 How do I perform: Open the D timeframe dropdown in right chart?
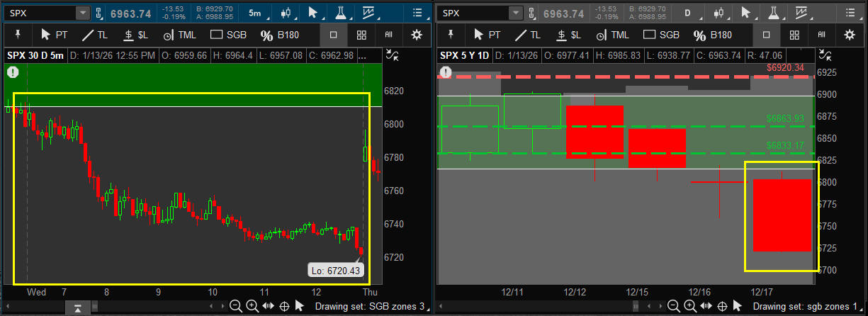(687, 13)
